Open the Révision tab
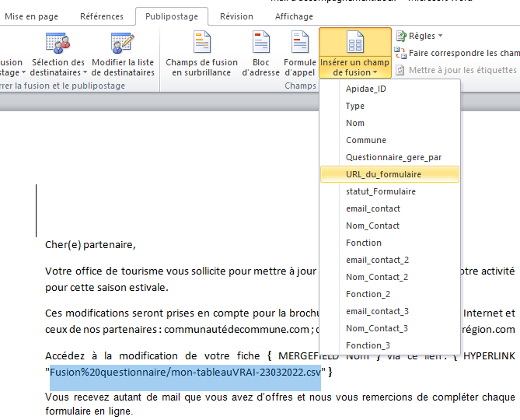Viewport: 520px width, 420px height. pos(236,16)
